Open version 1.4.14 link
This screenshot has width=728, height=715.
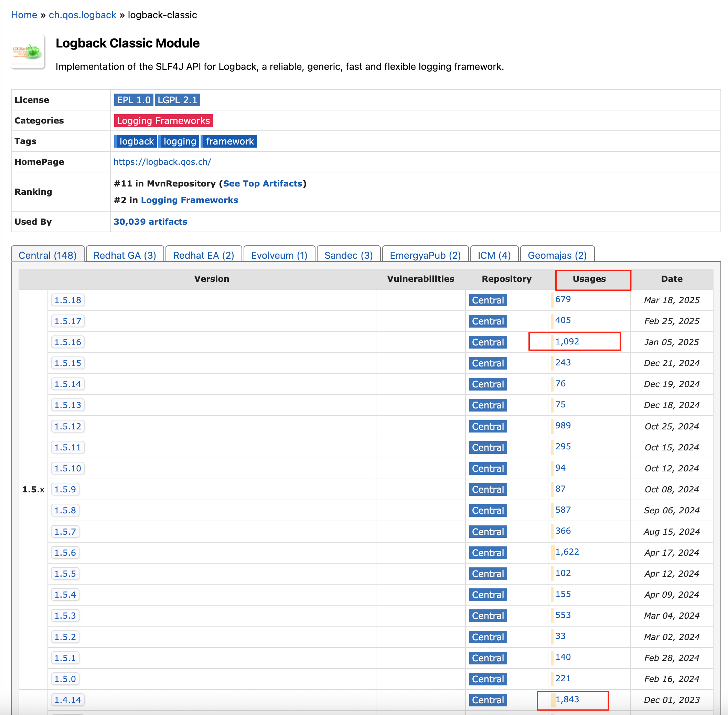click(67, 700)
